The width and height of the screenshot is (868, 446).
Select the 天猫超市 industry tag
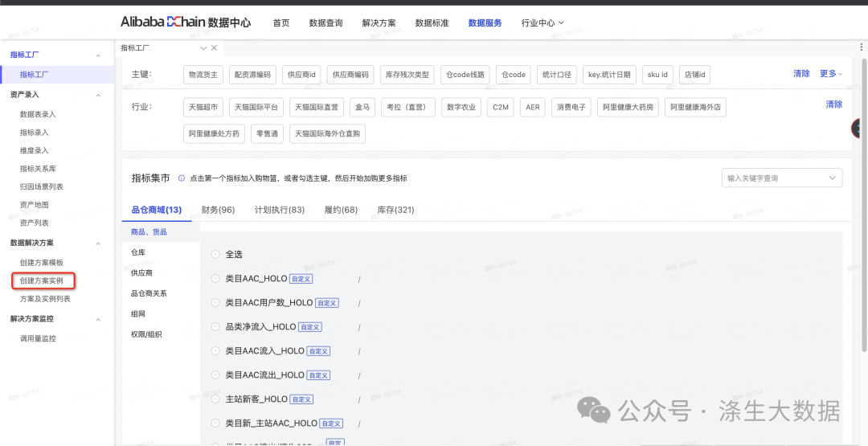tap(203, 108)
